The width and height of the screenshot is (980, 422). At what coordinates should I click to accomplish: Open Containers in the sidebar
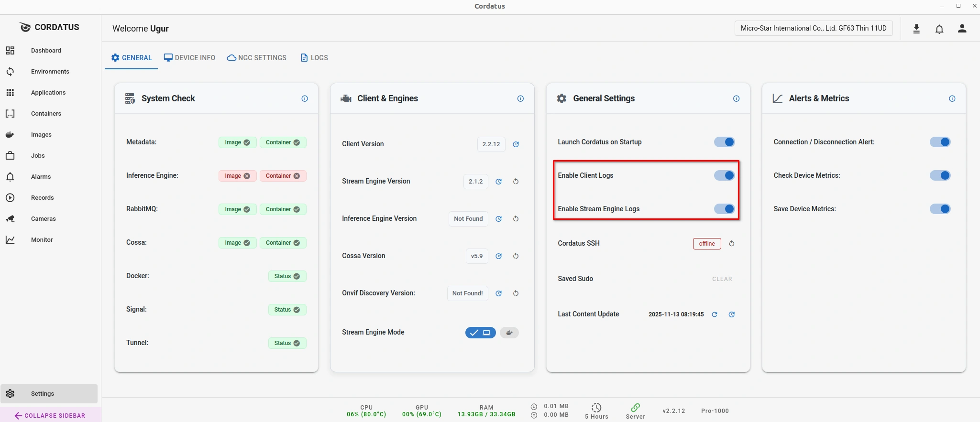[46, 114]
